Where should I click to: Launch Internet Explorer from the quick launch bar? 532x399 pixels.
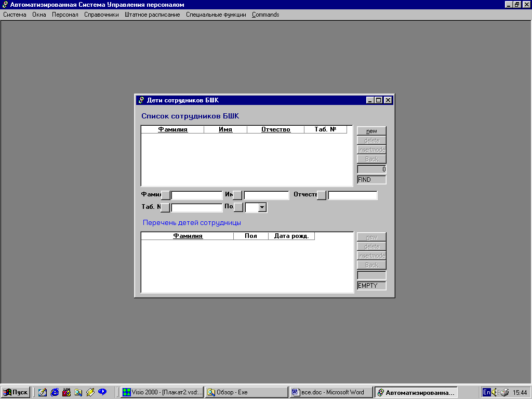55,392
